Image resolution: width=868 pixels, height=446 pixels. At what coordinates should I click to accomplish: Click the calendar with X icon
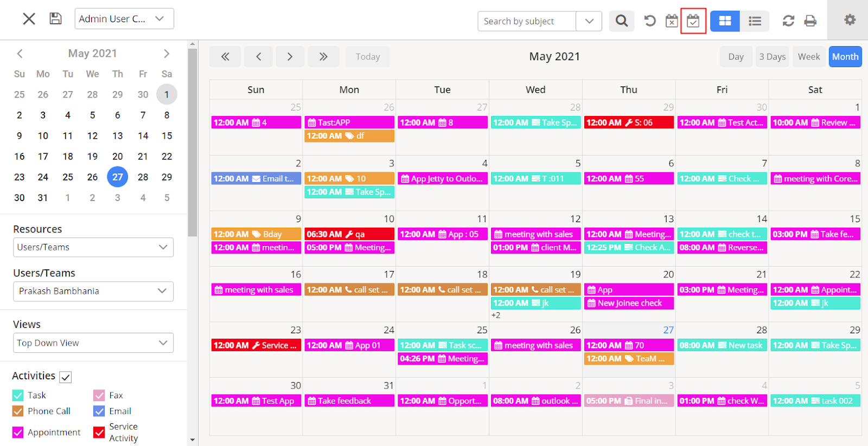(x=672, y=21)
